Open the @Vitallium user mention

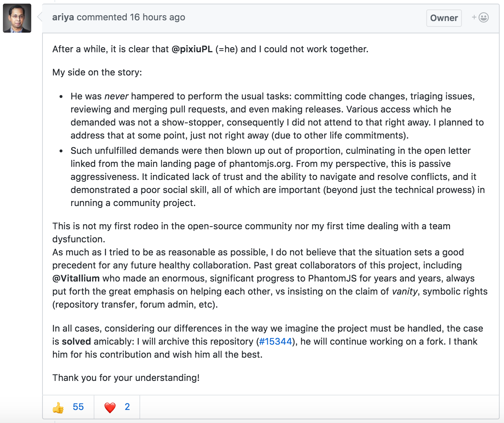pos(76,278)
